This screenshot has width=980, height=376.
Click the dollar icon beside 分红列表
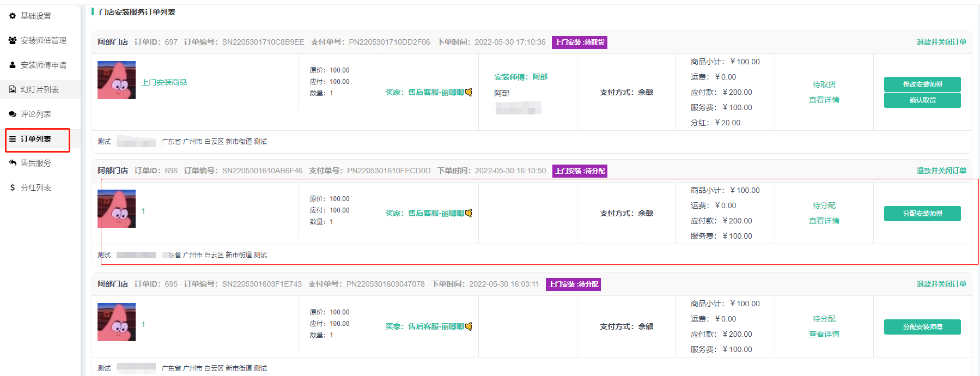[13, 187]
